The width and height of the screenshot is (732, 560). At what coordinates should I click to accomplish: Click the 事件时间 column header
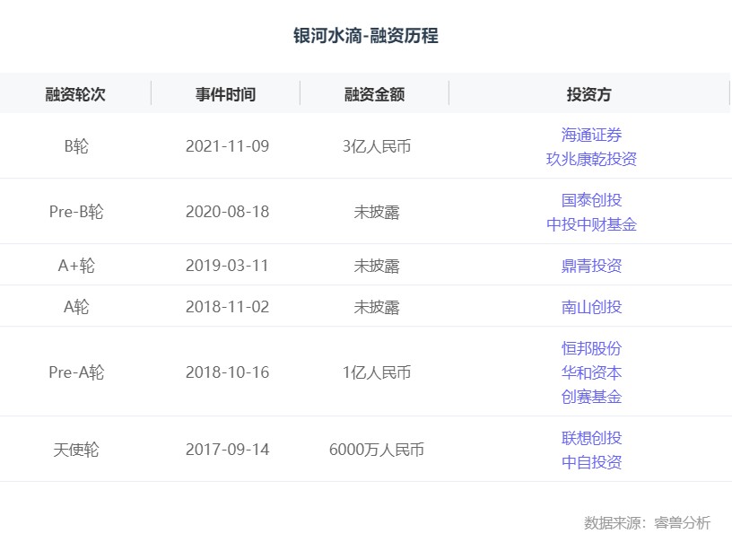(x=225, y=94)
